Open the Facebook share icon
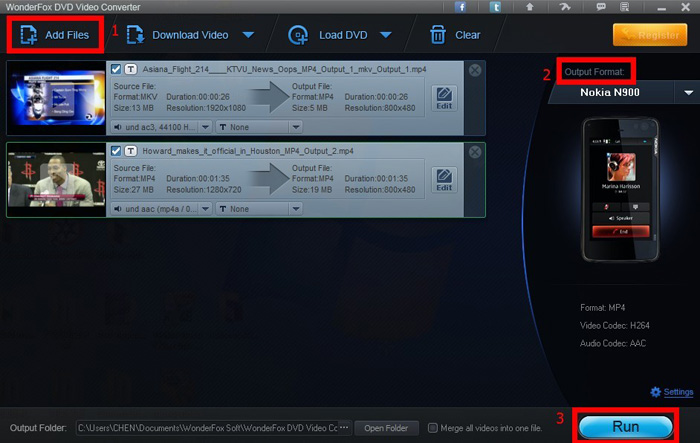This screenshot has width=700, height=443. [460, 7]
